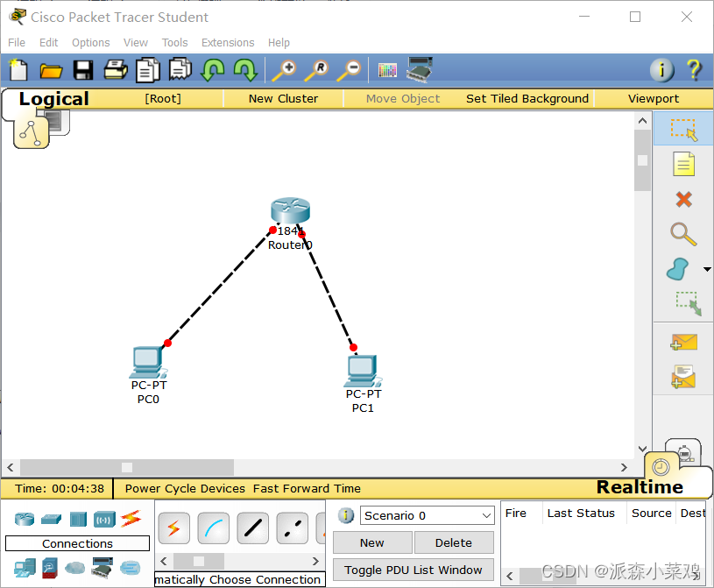714x588 pixels.
Task: Pick the Console cable type
Action: click(214, 528)
